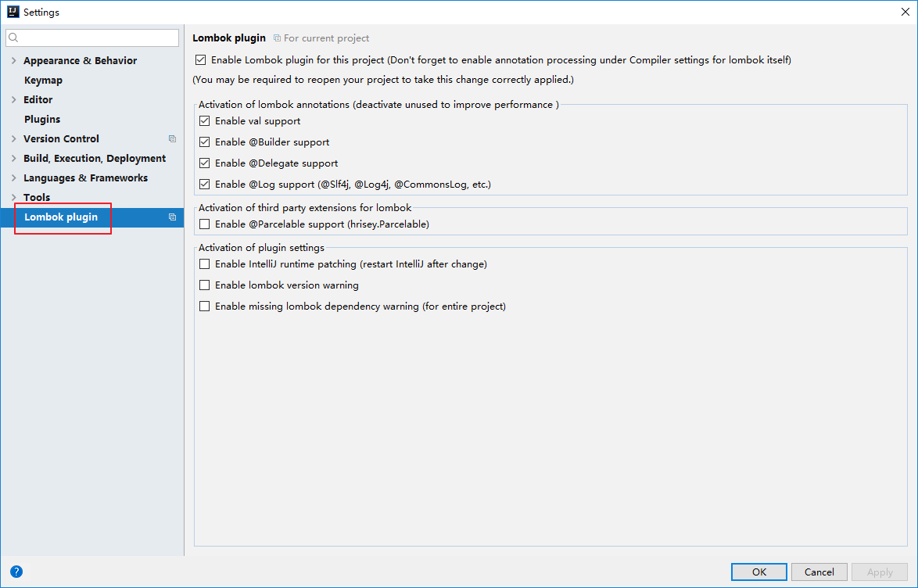This screenshot has height=588, width=918.
Task: Click the project-level icon beside Version Control
Action: pos(172,139)
